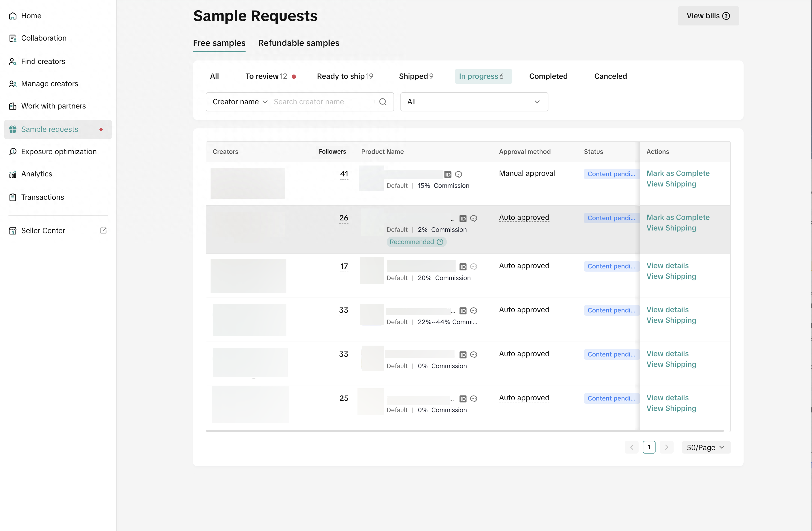
Task: Open the 50/Page size dropdown
Action: click(x=706, y=447)
